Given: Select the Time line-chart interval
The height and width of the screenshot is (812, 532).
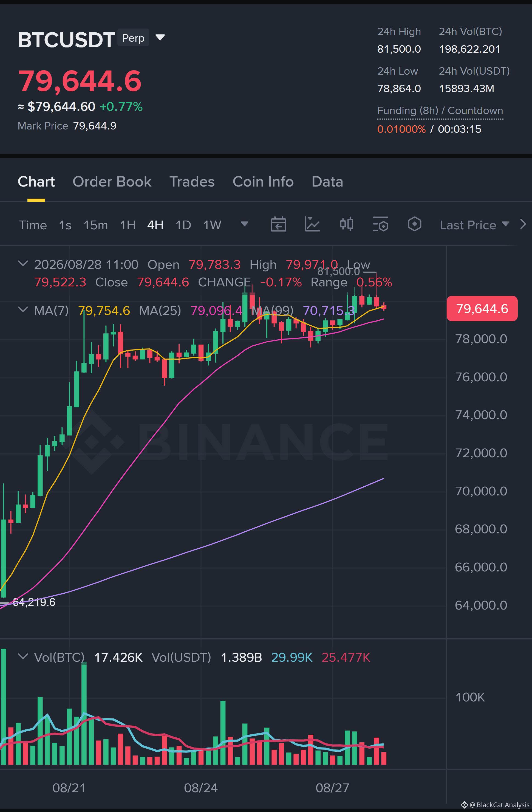Looking at the screenshot, I should [x=33, y=225].
